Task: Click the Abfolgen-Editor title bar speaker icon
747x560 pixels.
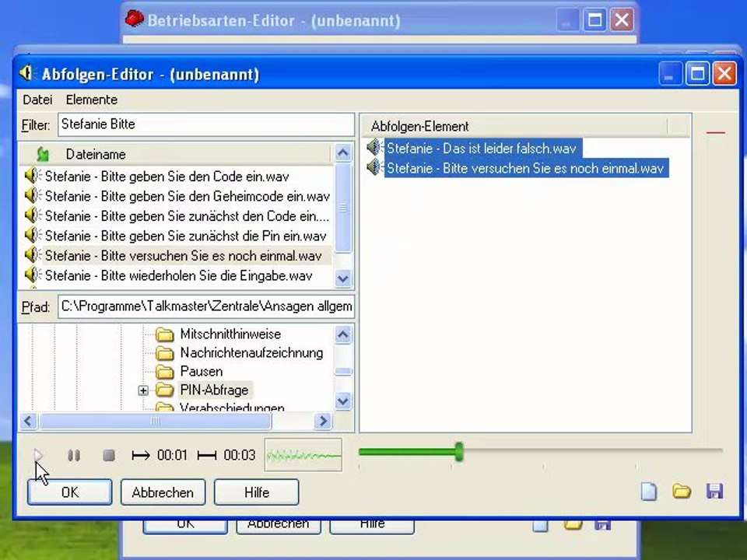Action: 27,73
